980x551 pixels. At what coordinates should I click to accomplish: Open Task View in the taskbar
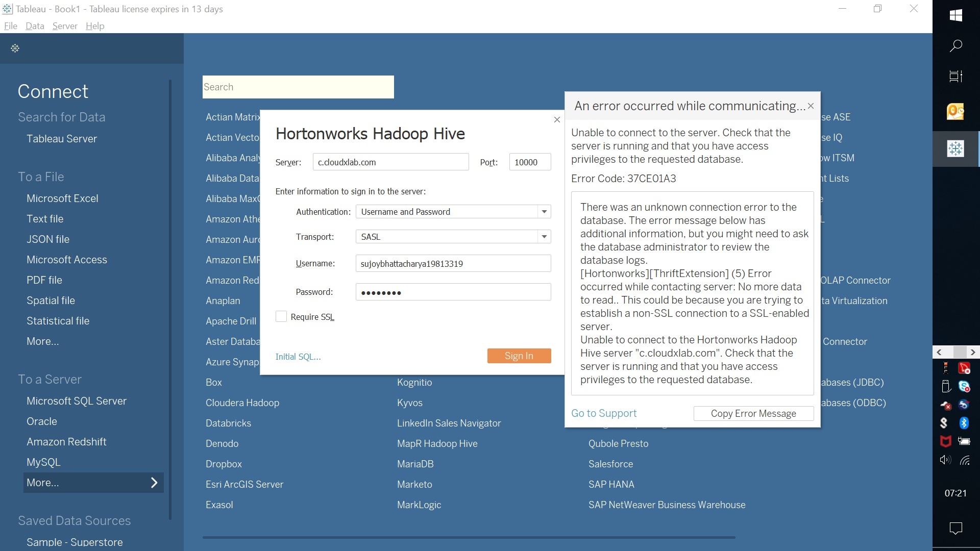pyautogui.click(x=955, y=77)
